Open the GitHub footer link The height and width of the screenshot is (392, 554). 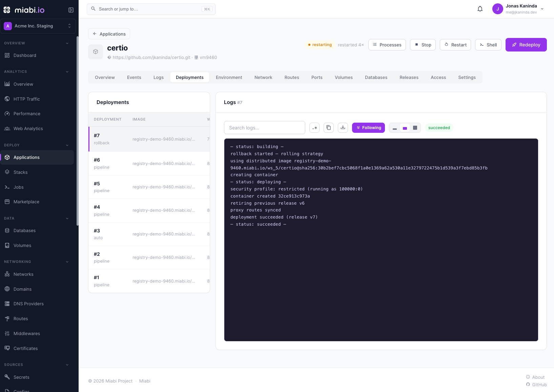tap(536, 385)
